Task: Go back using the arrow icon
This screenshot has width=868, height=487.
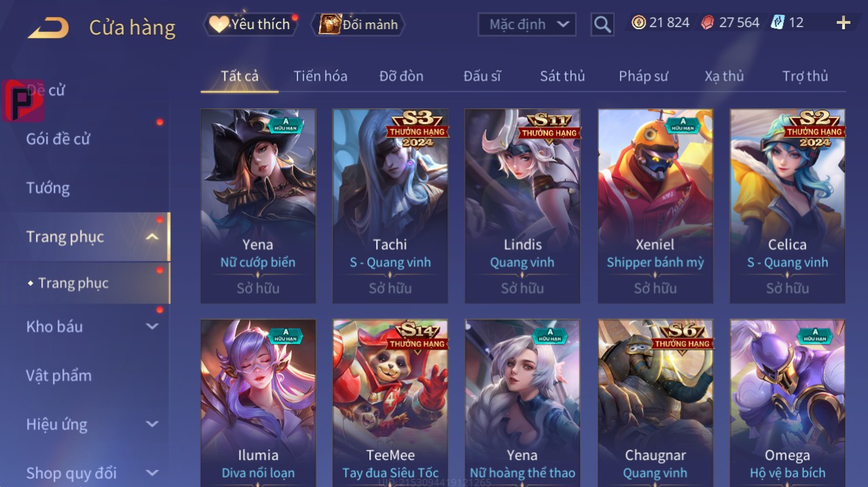Action: (48, 27)
